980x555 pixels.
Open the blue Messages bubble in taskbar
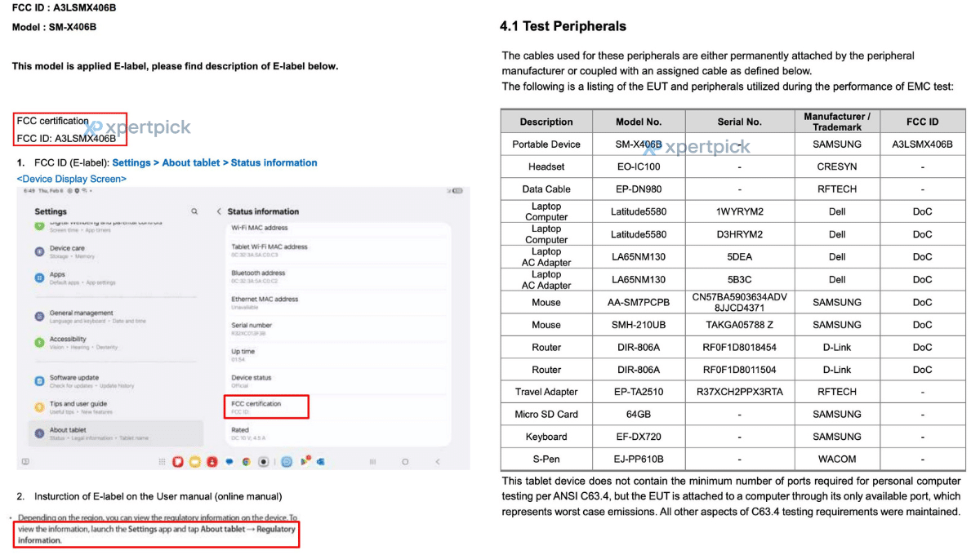coord(229,462)
